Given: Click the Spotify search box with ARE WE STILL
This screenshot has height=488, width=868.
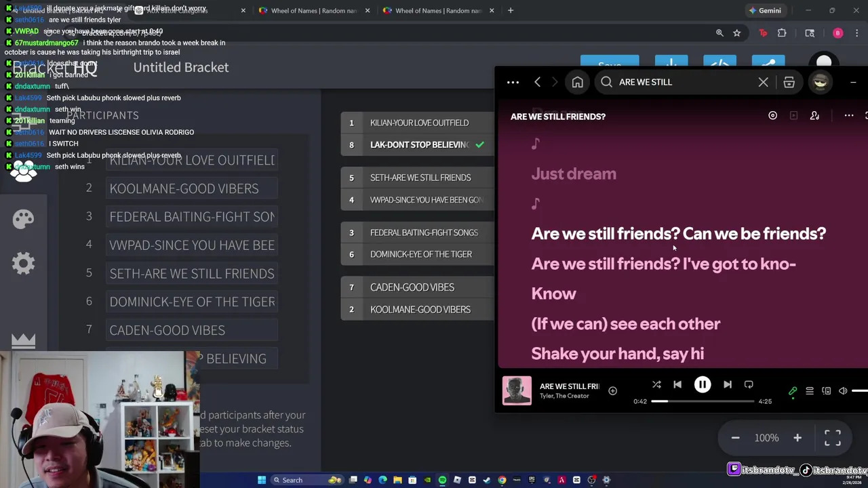Looking at the screenshot, I should coord(685,82).
